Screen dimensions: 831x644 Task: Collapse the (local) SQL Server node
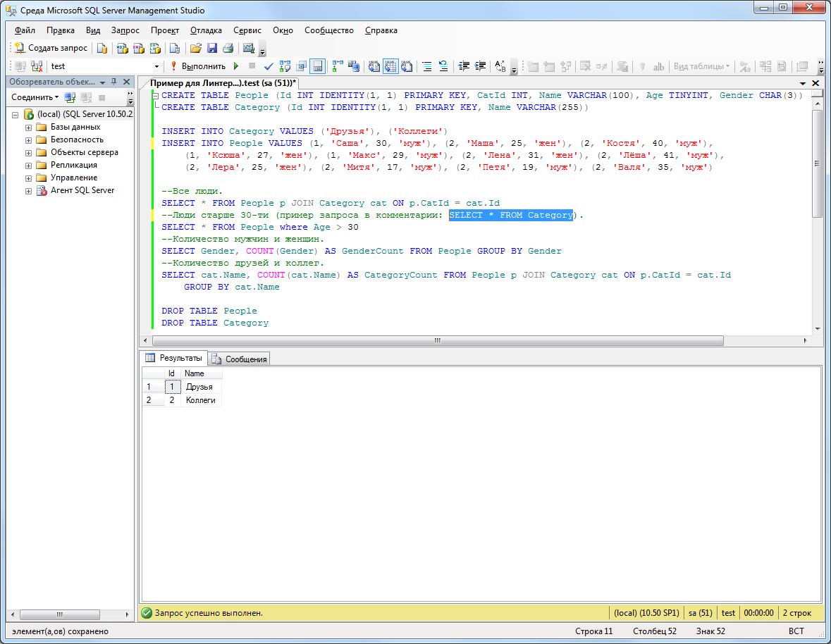16,114
